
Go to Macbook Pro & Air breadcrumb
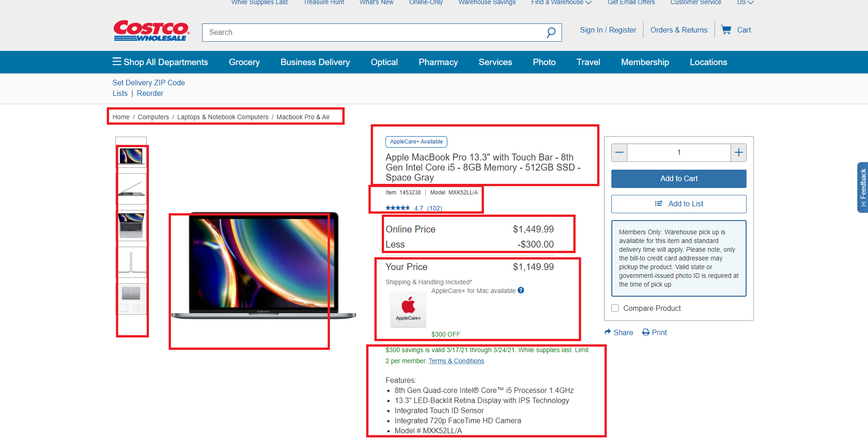click(303, 117)
